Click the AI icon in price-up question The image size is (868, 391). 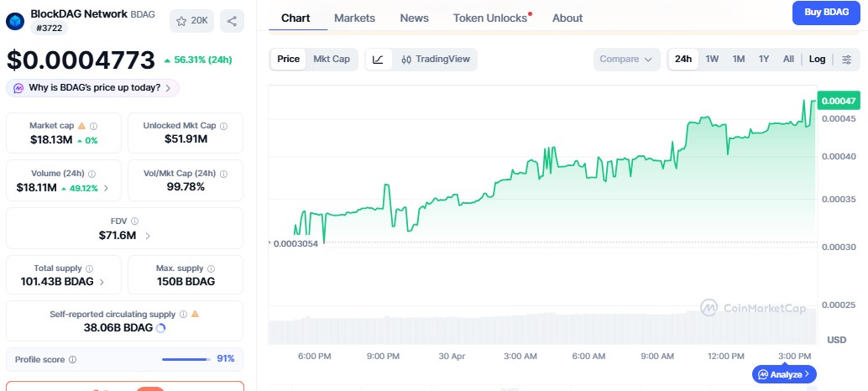(x=18, y=88)
